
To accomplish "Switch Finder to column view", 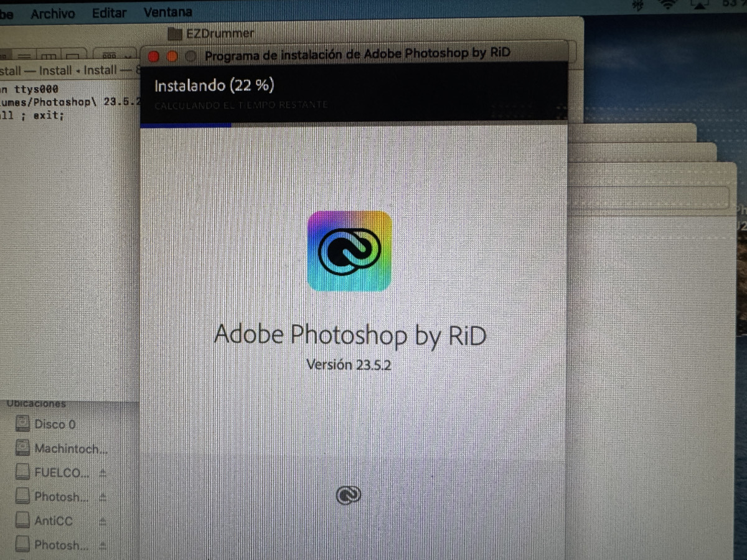I will pyautogui.click(x=49, y=55).
